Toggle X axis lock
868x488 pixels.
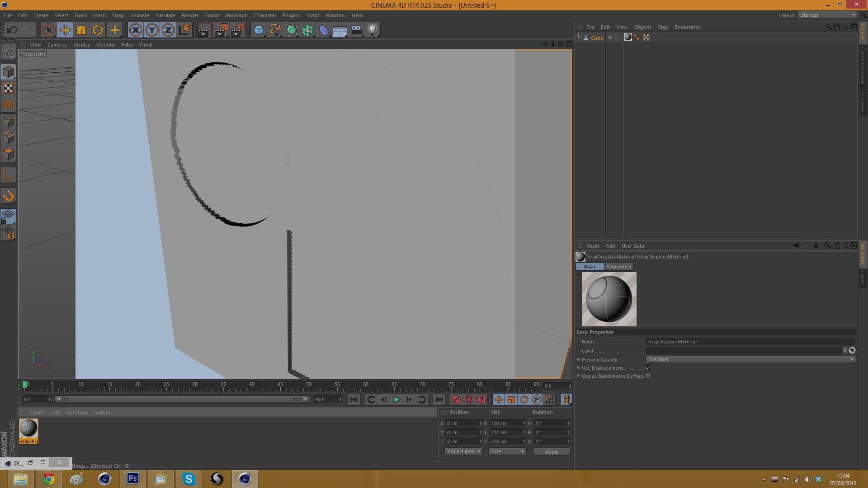tap(135, 30)
